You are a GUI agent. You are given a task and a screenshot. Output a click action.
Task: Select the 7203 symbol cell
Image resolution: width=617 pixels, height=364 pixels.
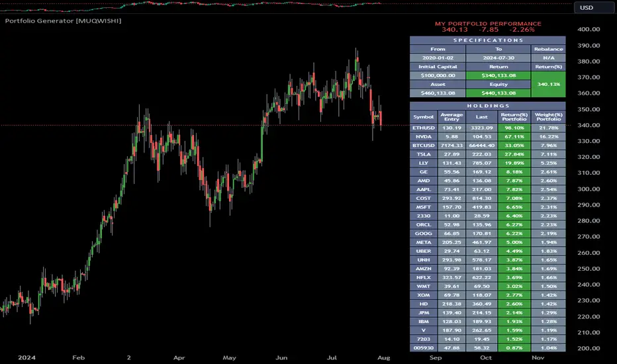coord(424,340)
